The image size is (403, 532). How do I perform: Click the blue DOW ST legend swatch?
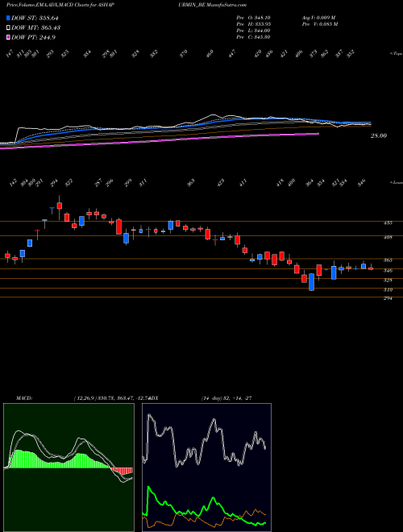coord(8,18)
